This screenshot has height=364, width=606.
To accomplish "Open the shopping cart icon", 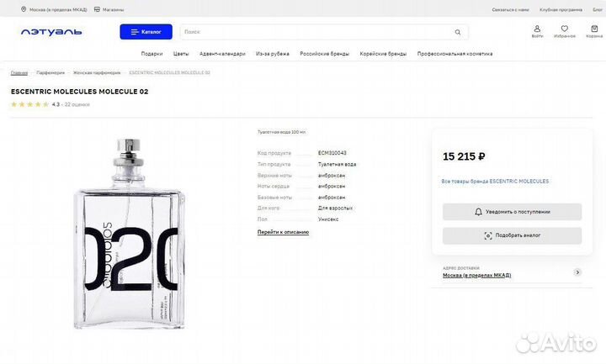I will click(594, 29).
